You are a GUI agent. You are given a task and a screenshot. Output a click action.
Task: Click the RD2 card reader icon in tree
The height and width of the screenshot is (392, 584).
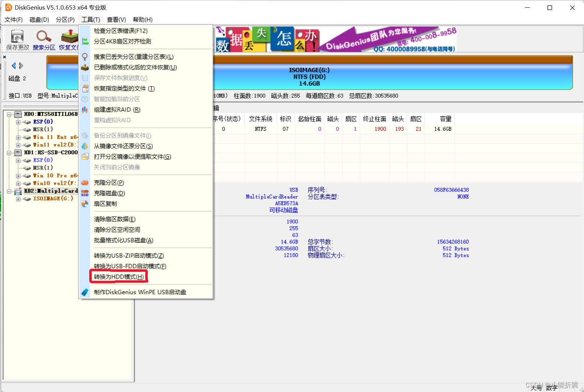point(18,191)
